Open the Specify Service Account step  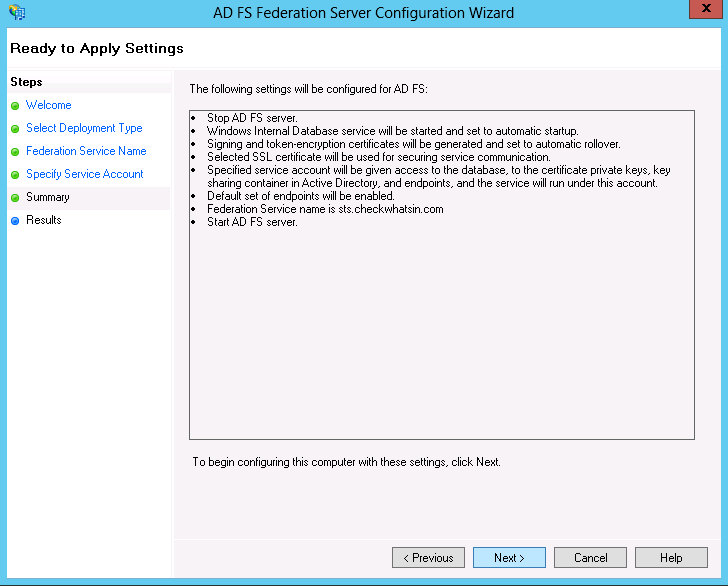click(x=84, y=174)
